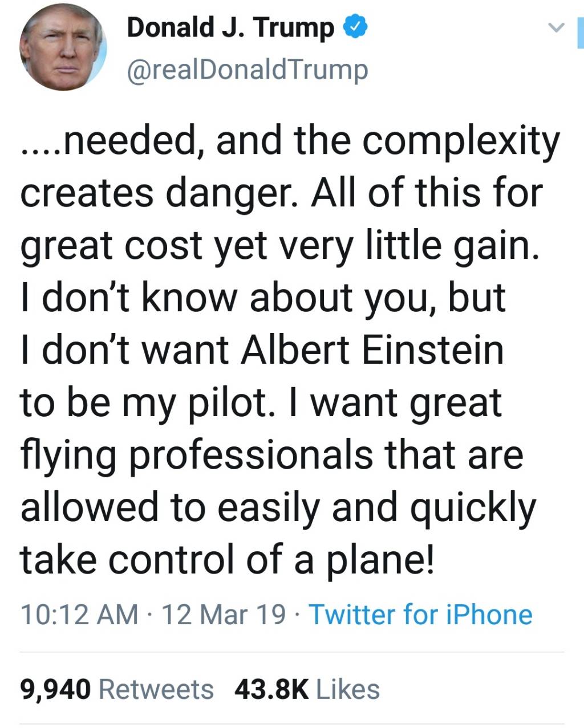Click the @realDonaldTrump handle
Viewport: 584px width, 728px height.
247,70
